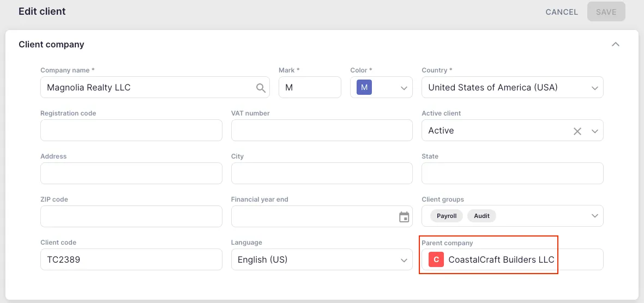Open the Language dropdown
This screenshot has width=644, height=303.
[404, 260]
